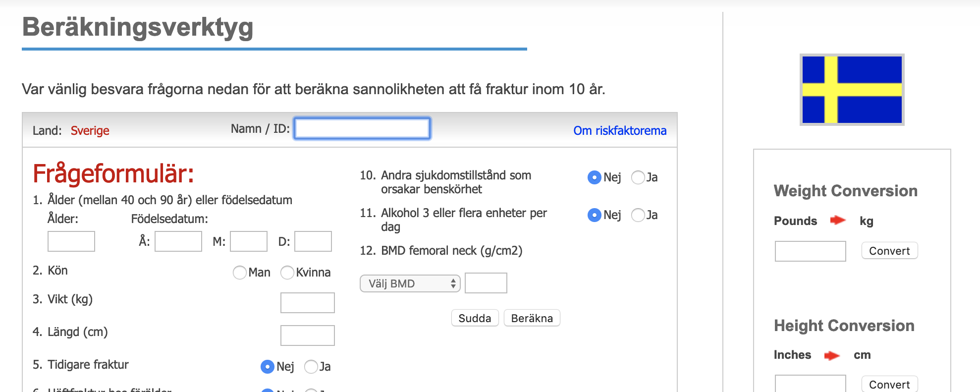This screenshot has height=392, width=980.
Task: Click the Vikt (kg) input field
Action: [x=308, y=303]
